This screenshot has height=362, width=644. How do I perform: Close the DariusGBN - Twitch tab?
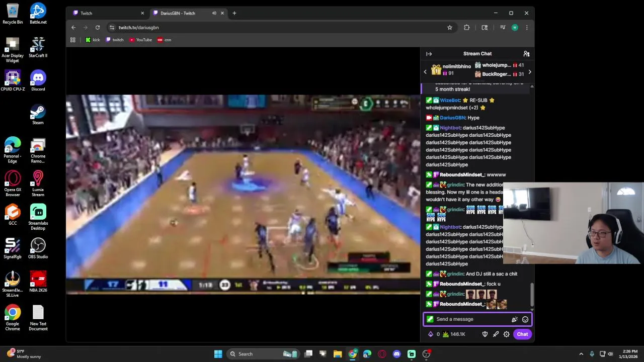coord(222,13)
